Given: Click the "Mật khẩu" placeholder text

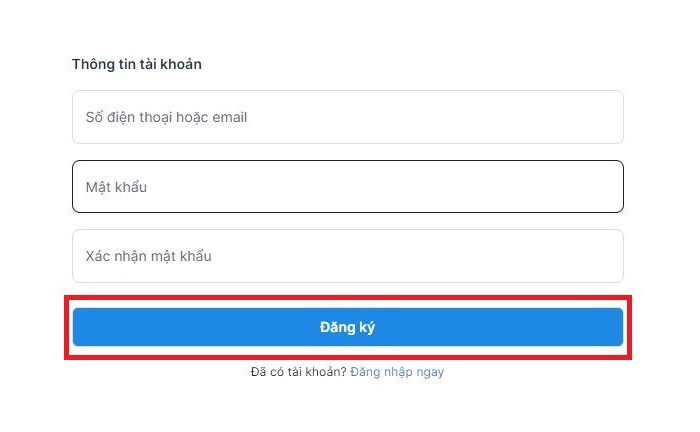Looking at the screenshot, I should (x=116, y=187).
